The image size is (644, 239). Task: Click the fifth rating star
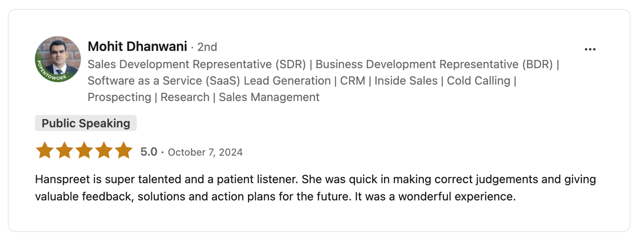coord(124,150)
